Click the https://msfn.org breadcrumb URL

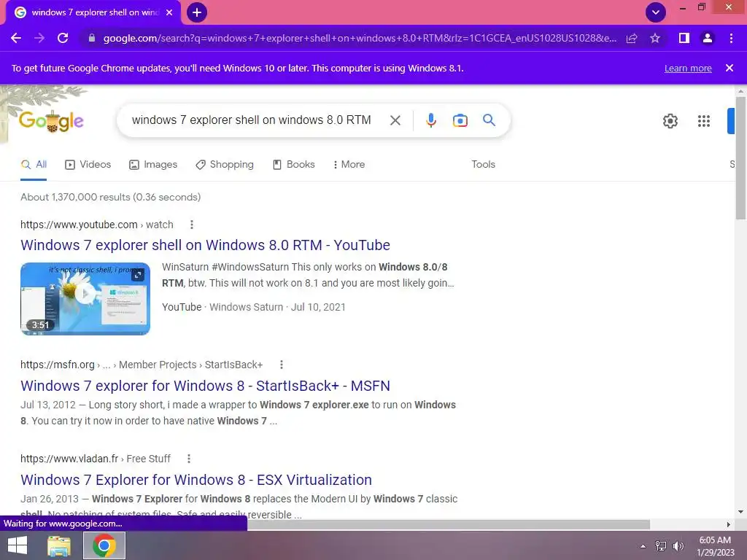click(142, 365)
